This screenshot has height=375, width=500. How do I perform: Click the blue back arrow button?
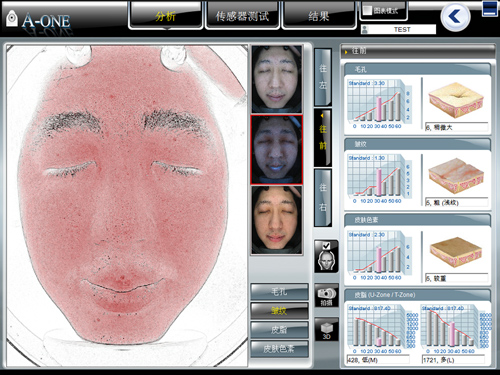pyautogui.click(x=455, y=17)
